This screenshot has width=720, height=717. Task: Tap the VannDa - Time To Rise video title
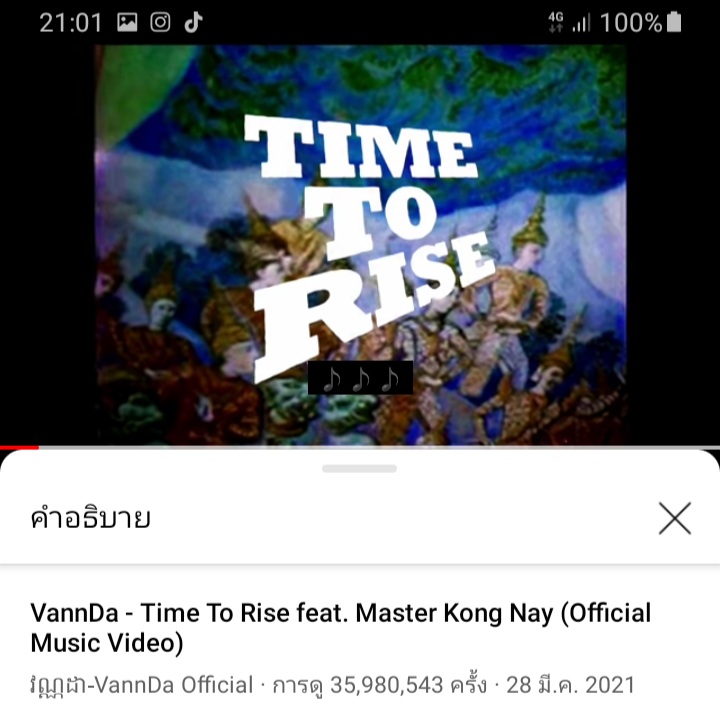coord(341,627)
